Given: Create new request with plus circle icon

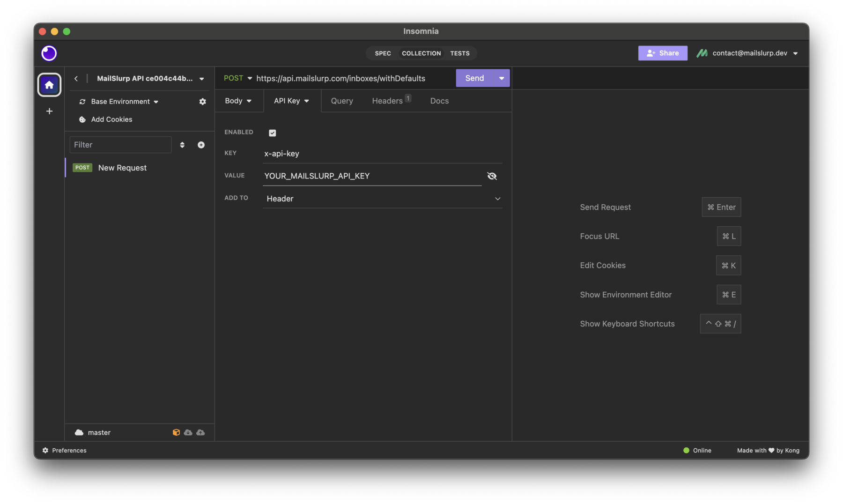Looking at the screenshot, I should click(x=201, y=145).
